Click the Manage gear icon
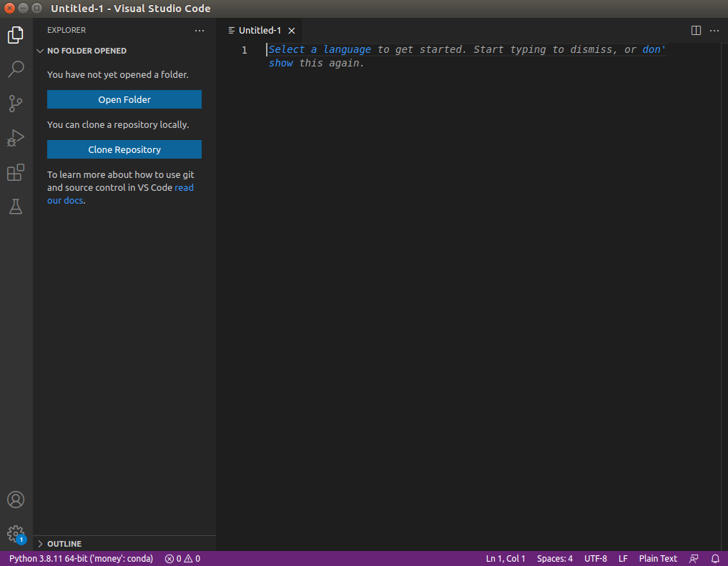Viewport: 728px width, 566px height. 16,534
